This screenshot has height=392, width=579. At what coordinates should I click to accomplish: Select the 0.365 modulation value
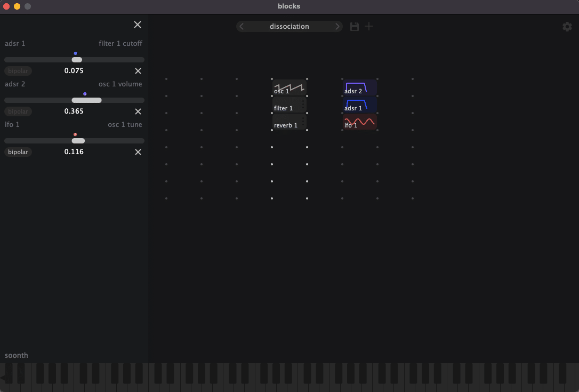(x=74, y=111)
